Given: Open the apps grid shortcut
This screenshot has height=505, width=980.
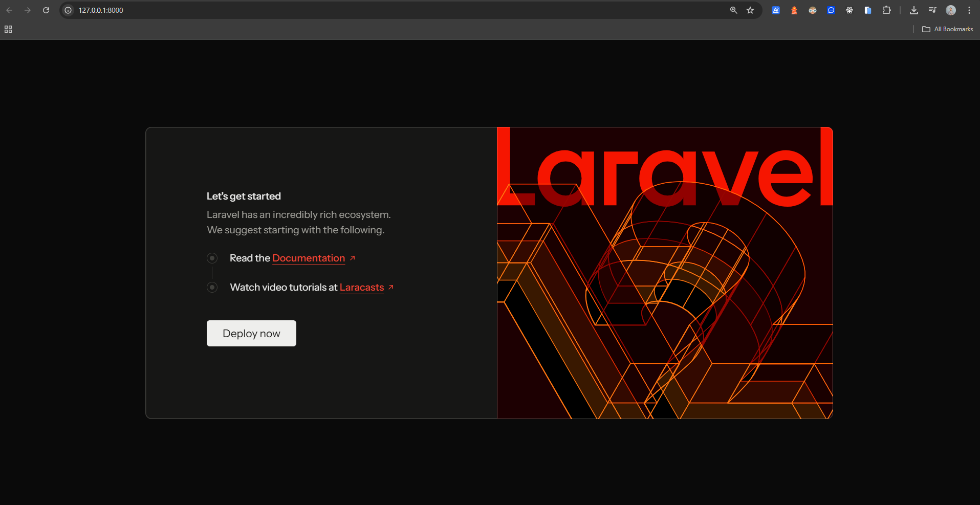Looking at the screenshot, I should coord(8,29).
